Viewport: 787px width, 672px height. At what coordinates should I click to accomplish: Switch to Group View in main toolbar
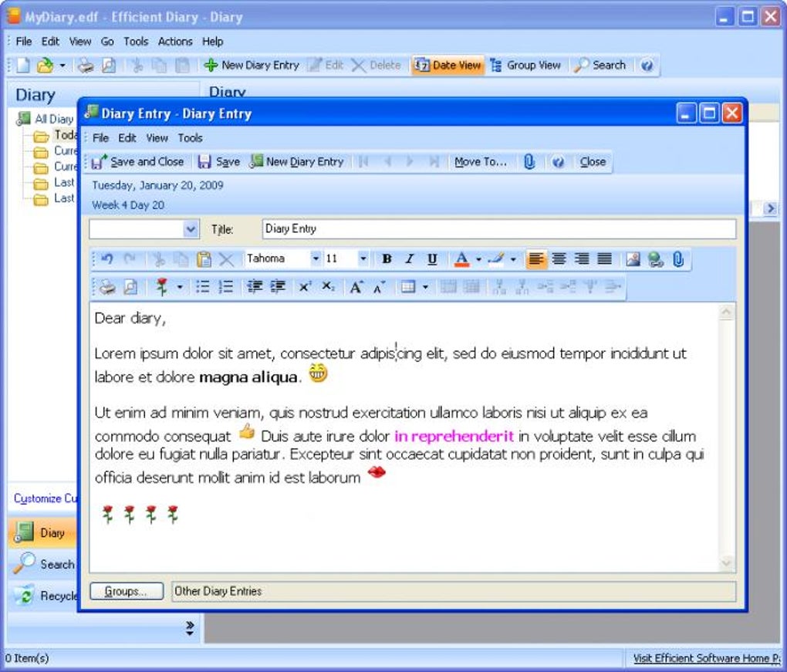526,66
